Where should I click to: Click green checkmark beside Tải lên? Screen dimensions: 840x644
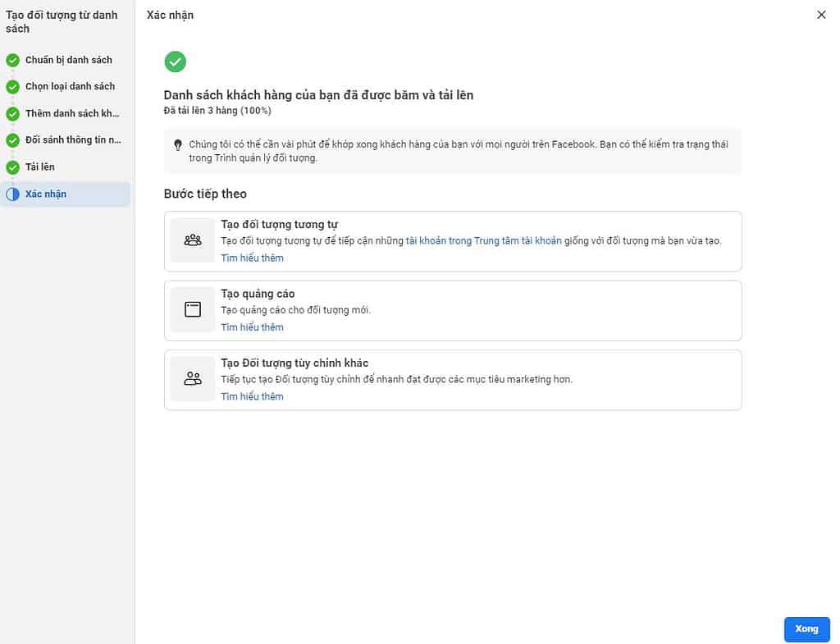12,167
